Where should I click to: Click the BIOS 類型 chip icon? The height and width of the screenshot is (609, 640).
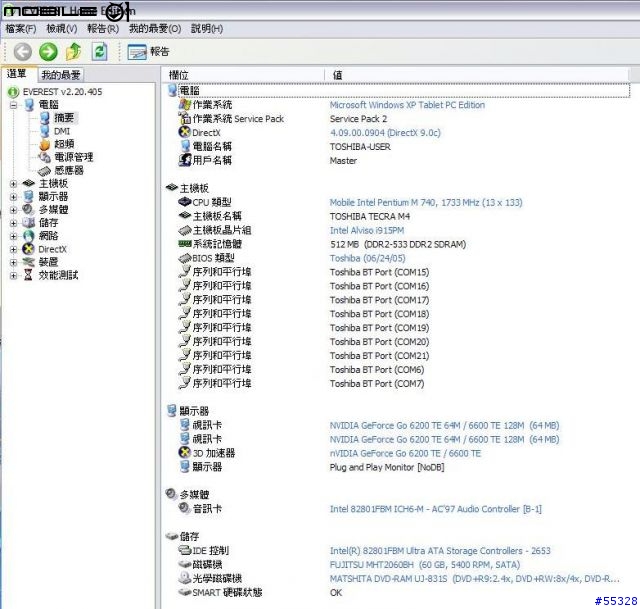tap(185, 258)
